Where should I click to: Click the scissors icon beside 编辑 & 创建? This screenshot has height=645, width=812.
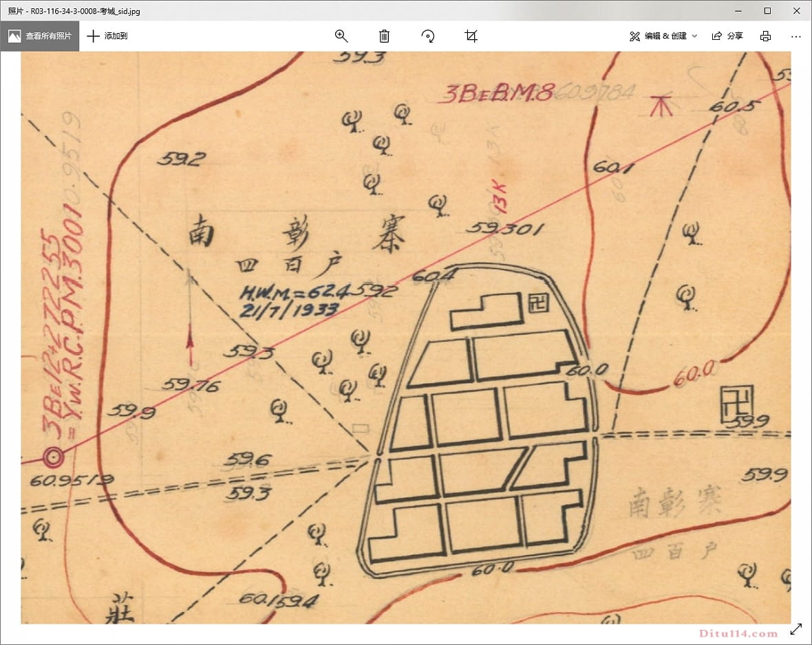[634, 36]
